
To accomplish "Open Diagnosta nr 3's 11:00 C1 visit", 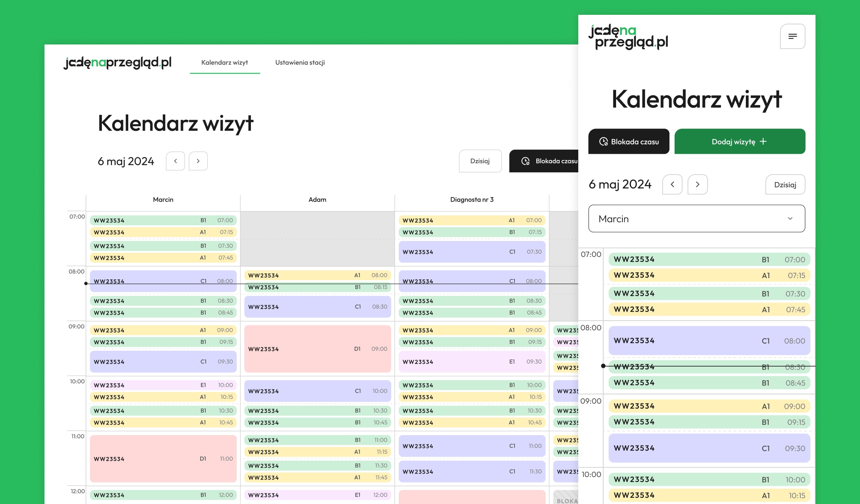I will coord(472,446).
